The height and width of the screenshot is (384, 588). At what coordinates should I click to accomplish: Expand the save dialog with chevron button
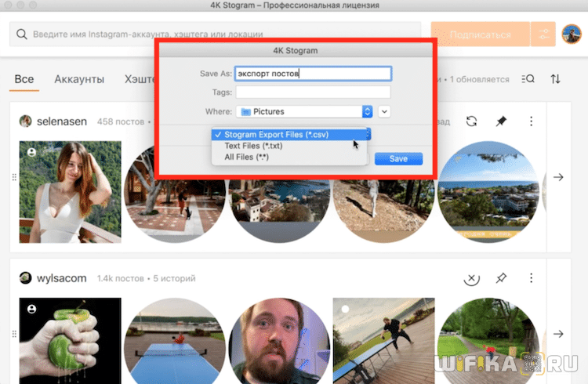(x=384, y=111)
